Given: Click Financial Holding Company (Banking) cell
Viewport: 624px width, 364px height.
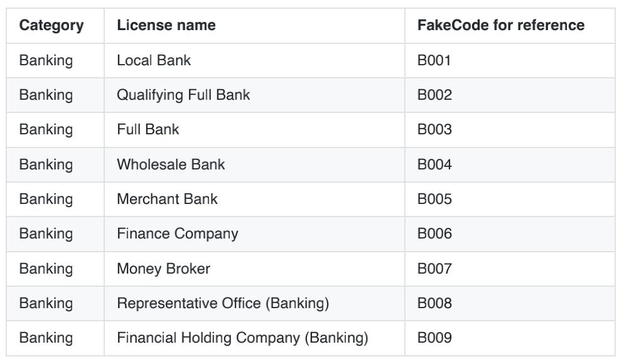Looking at the screenshot, I should (x=242, y=338).
